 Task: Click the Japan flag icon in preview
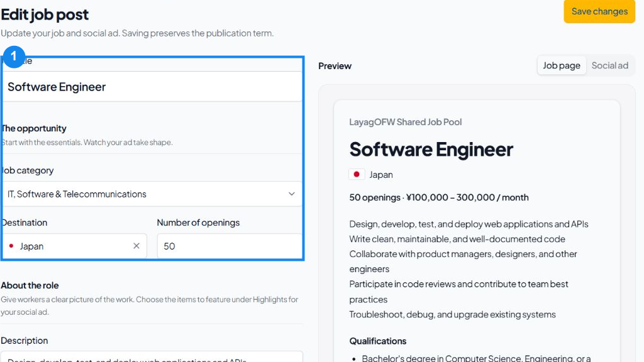click(x=357, y=175)
